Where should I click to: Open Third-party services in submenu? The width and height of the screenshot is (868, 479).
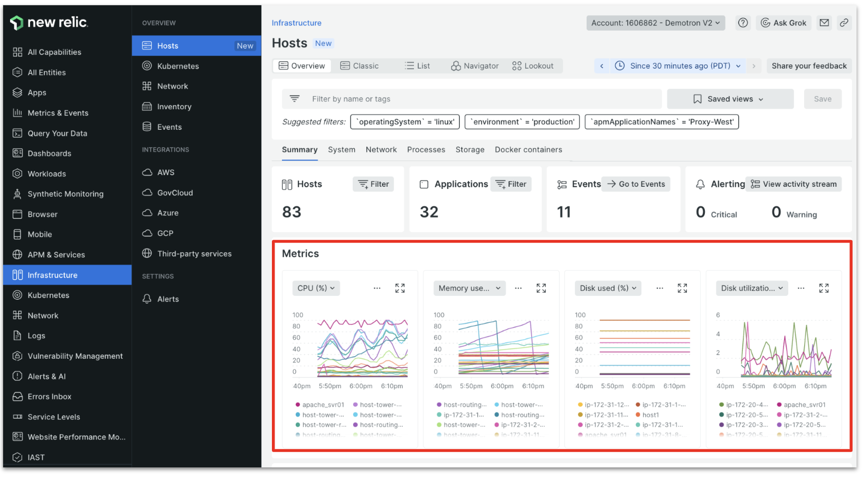[196, 254]
